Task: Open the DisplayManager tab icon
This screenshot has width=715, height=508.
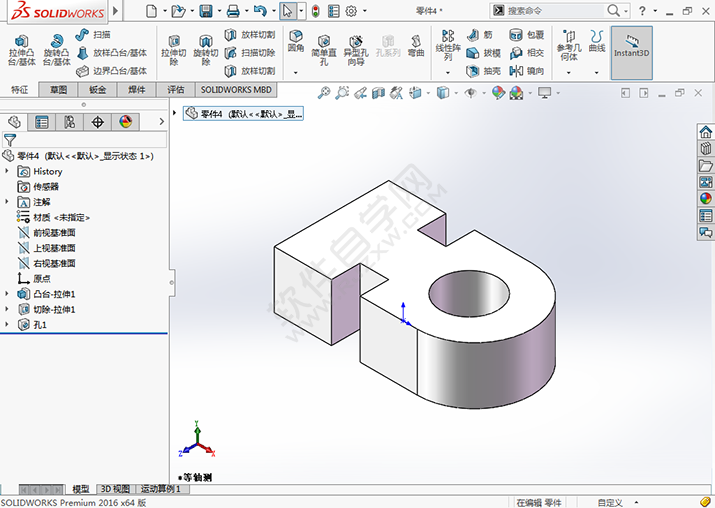Action: click(125, 122)
